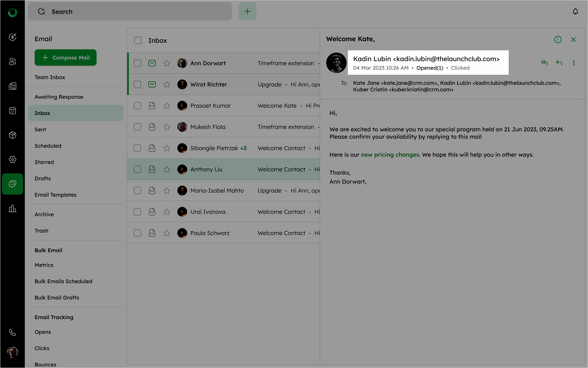Expand the +3 recipients on Sibongile Pietrzak
This screenshot has width=588, height=368.
click(x=243, y=148)
